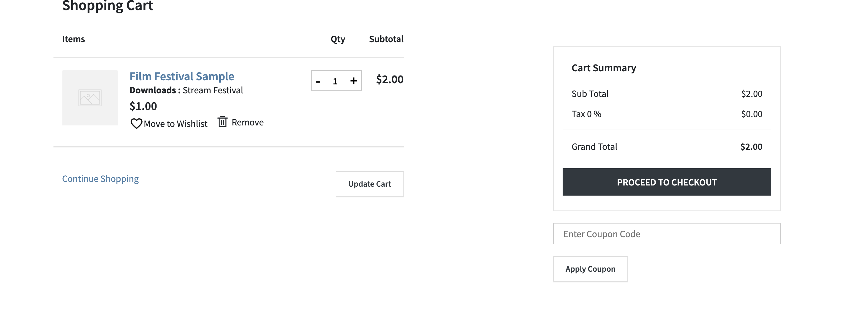Click the Grand Total amount
The width and height of the screenshot is (868, 324).
coord(751,147)
